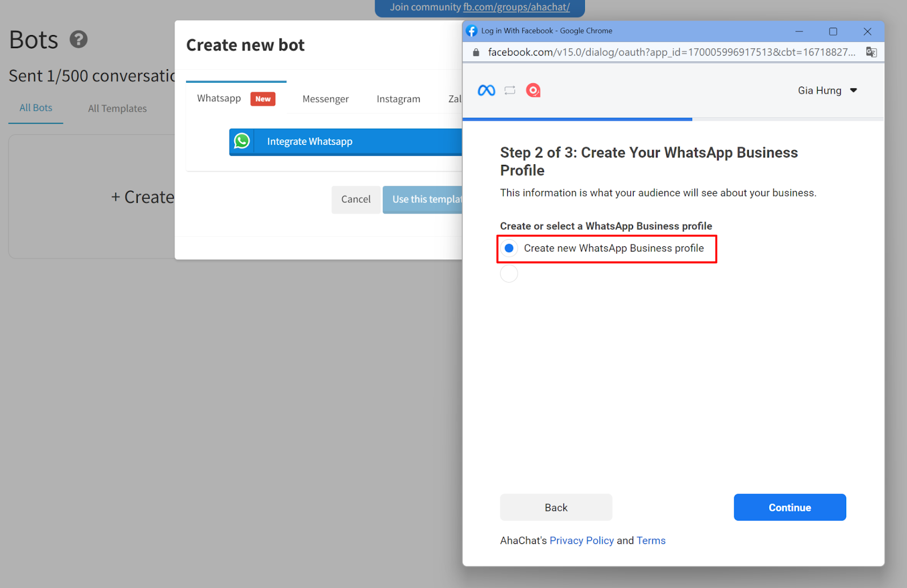
Task: Click the Bots help question mark icon
Action: [78, 39]
